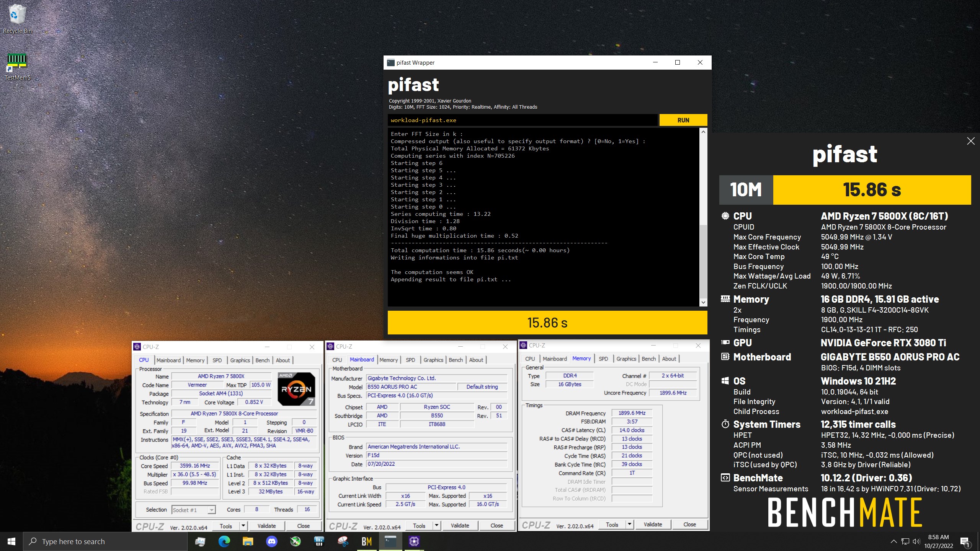
Task: Click the taskbar search box
Action: [x=105, y=541]
